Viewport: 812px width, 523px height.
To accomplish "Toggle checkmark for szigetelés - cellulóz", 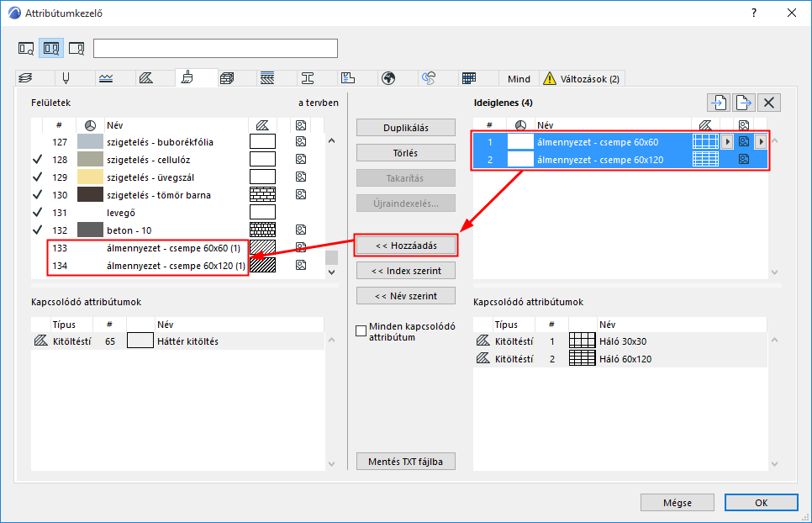I will tap(37, 160).
